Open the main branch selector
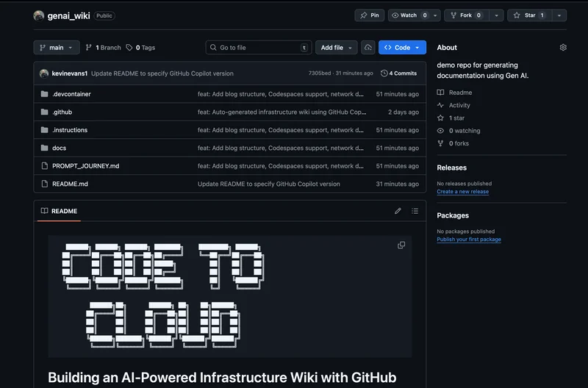This screenshot has height=388, width=588. pos(57,48)
